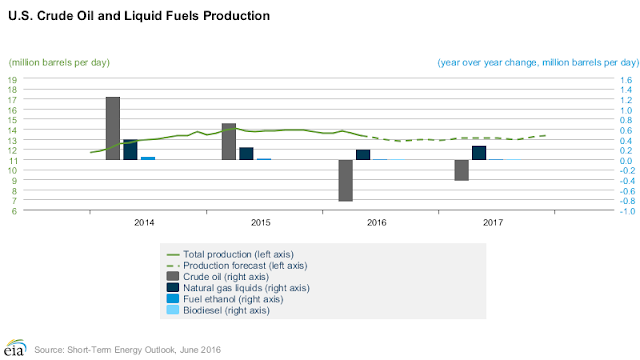Image resolution: width=640 pixels, height=360 pixels.
Task: Click the Crude oil gray legend swatch
Action: (x=173, y=277)
